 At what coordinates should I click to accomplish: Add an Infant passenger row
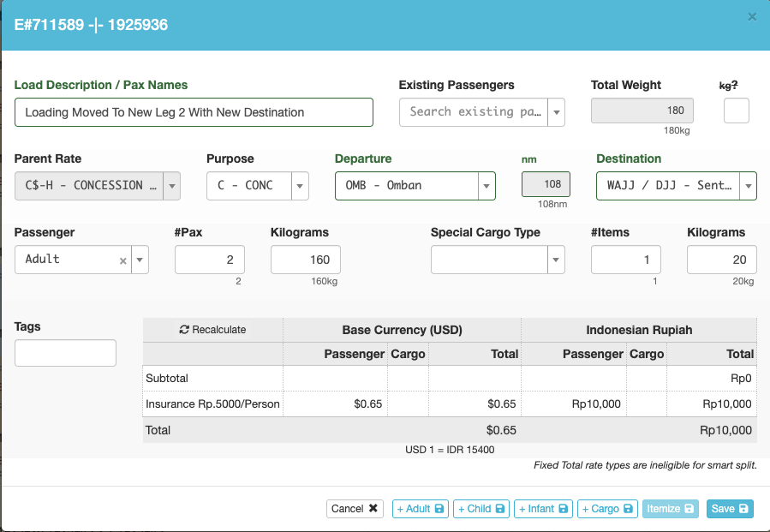[544, 509]
